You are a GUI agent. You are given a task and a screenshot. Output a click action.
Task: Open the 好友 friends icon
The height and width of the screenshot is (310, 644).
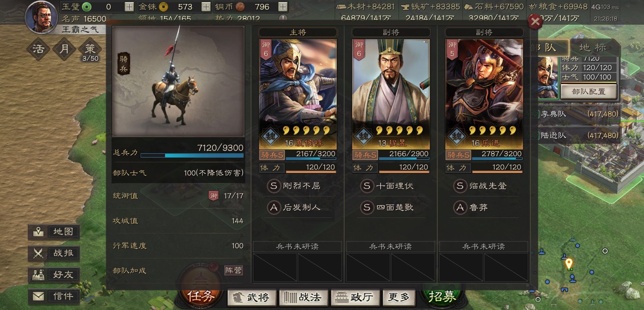38,275
